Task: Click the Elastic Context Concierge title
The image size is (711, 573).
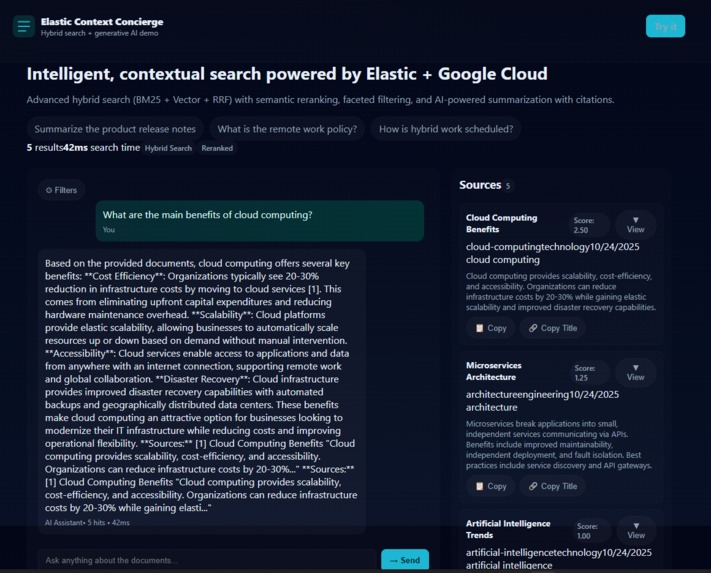Action: (102, 22)
